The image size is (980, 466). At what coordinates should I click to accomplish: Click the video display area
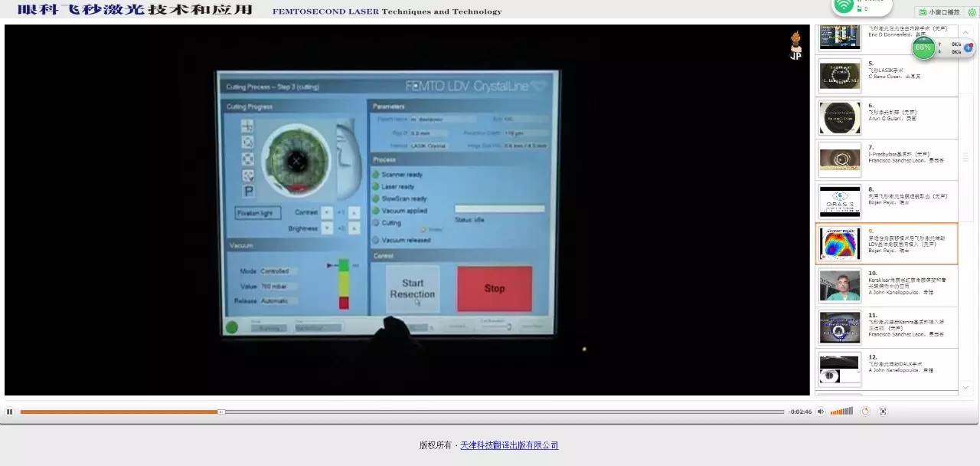407,210
